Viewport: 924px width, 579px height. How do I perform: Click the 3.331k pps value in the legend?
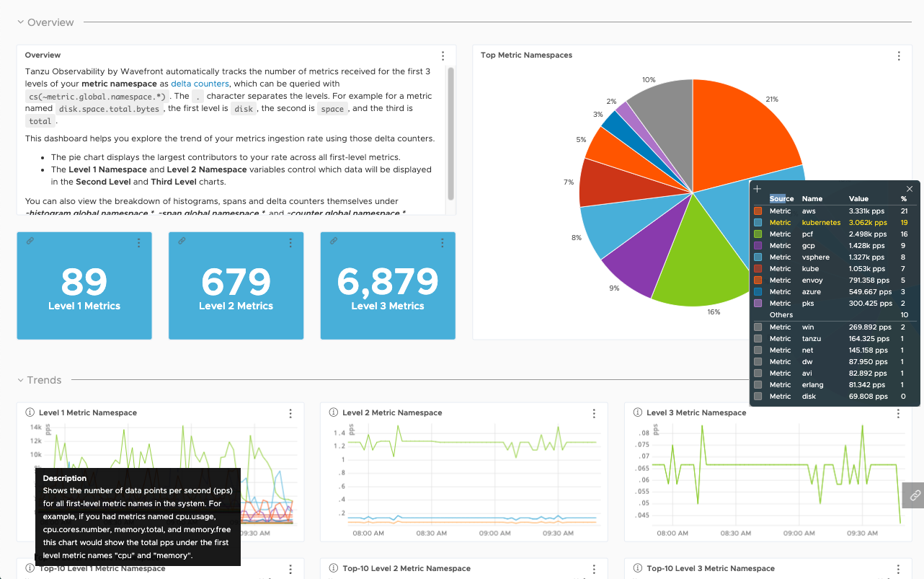[866, 211]
